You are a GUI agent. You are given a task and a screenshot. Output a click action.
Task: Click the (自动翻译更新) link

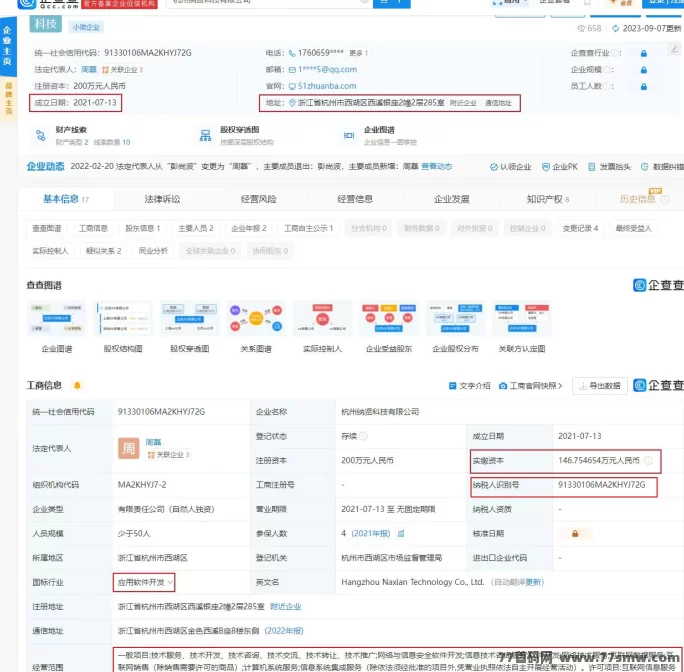(518, 582)
